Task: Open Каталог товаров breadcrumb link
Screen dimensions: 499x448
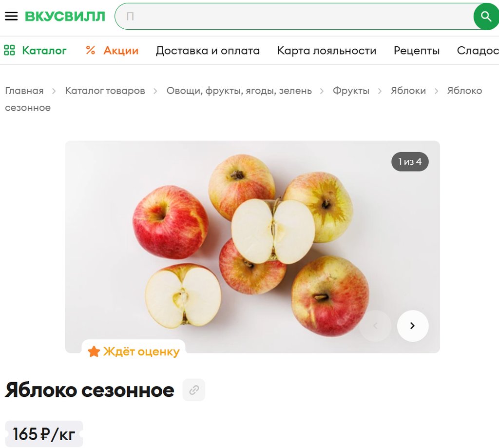Action: (x=105, y=91)
